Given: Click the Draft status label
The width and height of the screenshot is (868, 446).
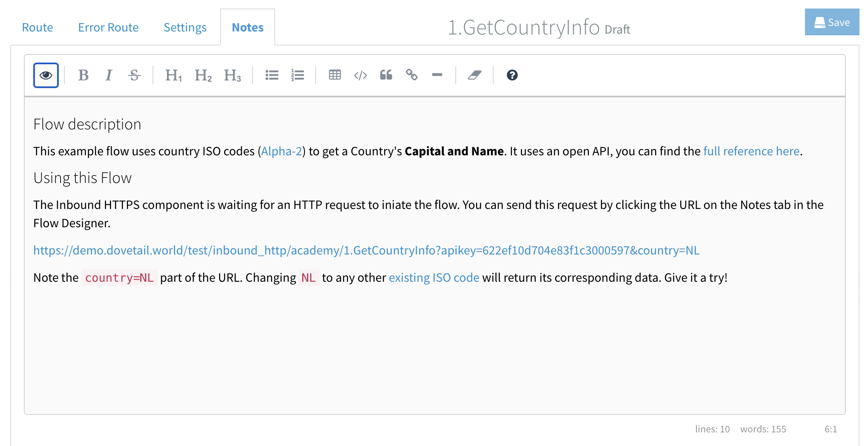Looking at the screenshot, I should point(618,29).
